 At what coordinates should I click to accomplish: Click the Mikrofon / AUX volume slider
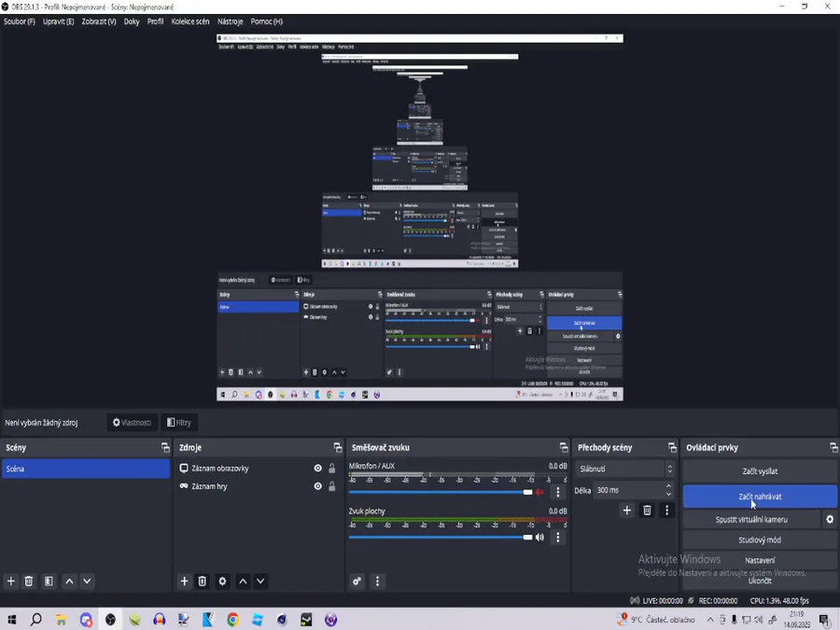tap(441, 492)
